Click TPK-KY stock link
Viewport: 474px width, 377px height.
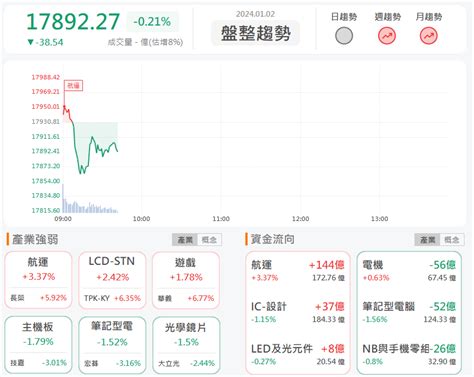tap(97, 298)
